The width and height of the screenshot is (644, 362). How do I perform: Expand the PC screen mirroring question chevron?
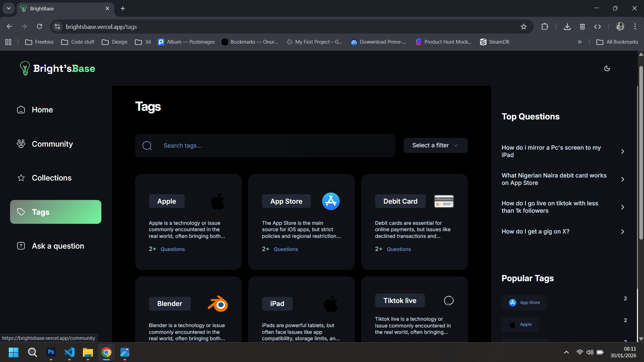tap(623, 151)
